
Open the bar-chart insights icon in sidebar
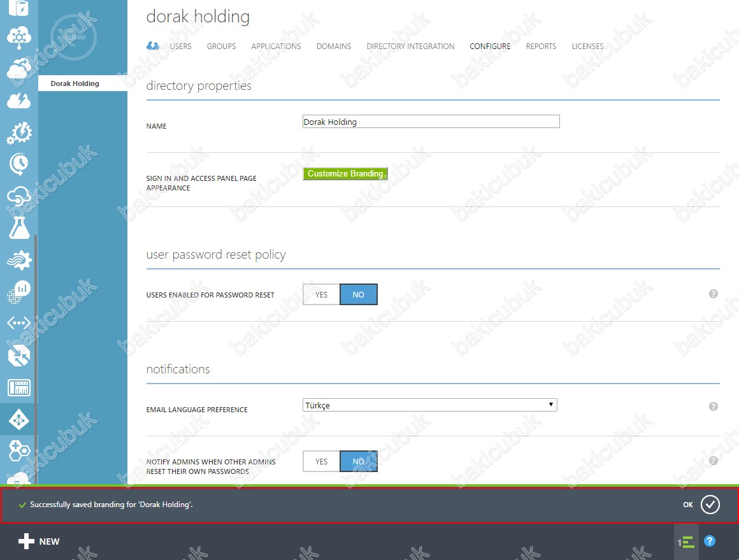click(19, 291)
